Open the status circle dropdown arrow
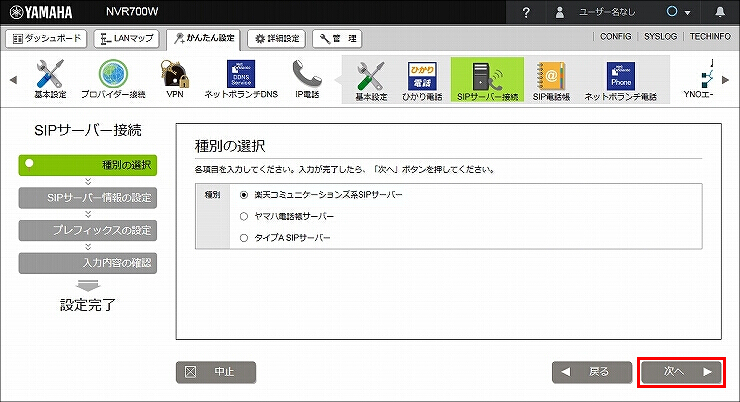This screenshot has width=740, height=402. coord(688,13)
